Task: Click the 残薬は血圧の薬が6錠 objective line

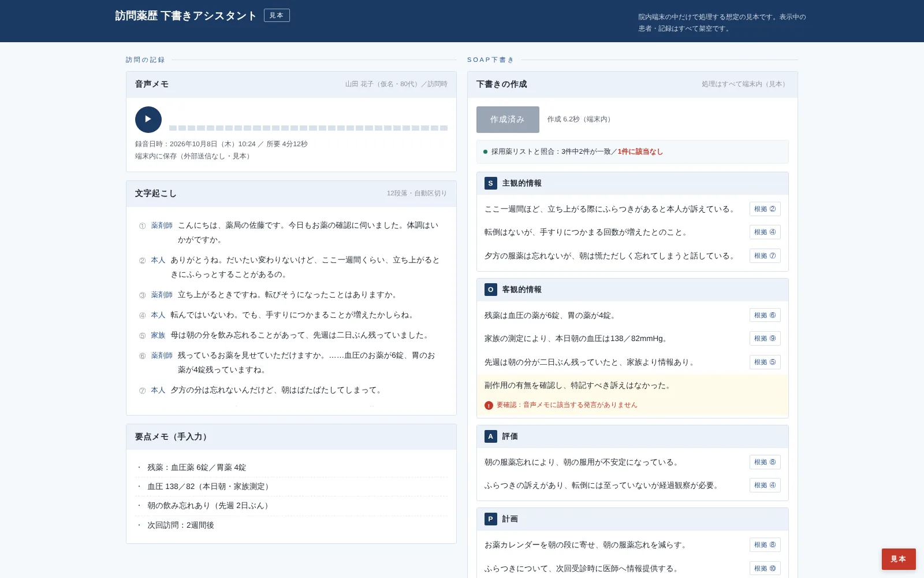Action: click(x=552, y=315)
